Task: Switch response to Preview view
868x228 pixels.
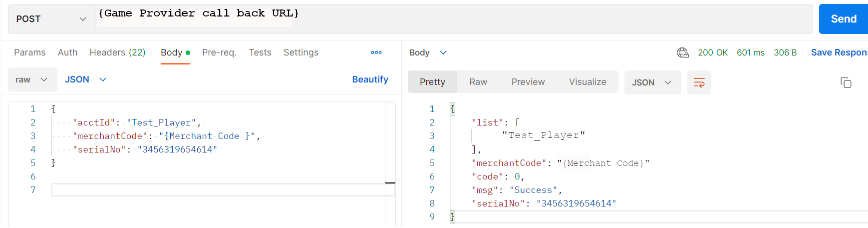Action: 528,82
